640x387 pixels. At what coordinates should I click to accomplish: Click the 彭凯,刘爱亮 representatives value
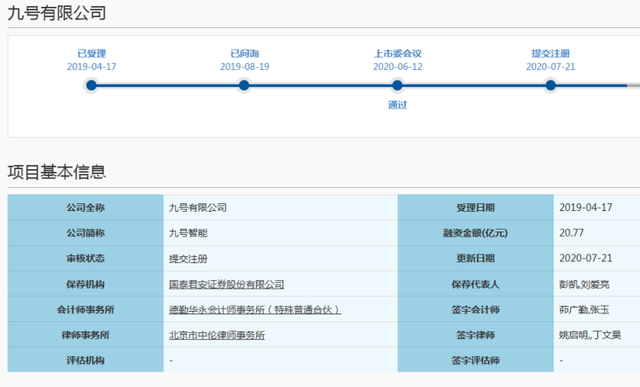pos(584,285)
